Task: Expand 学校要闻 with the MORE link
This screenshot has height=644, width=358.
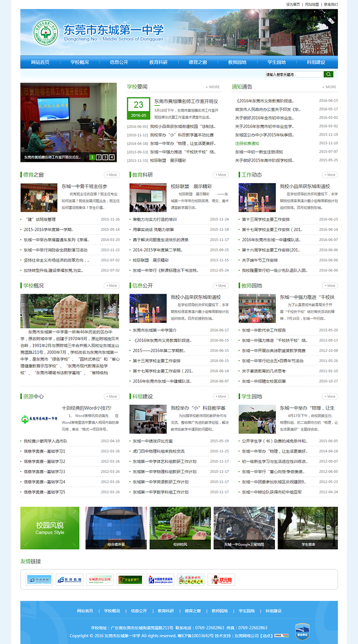Action: click(x=213, y=87)
